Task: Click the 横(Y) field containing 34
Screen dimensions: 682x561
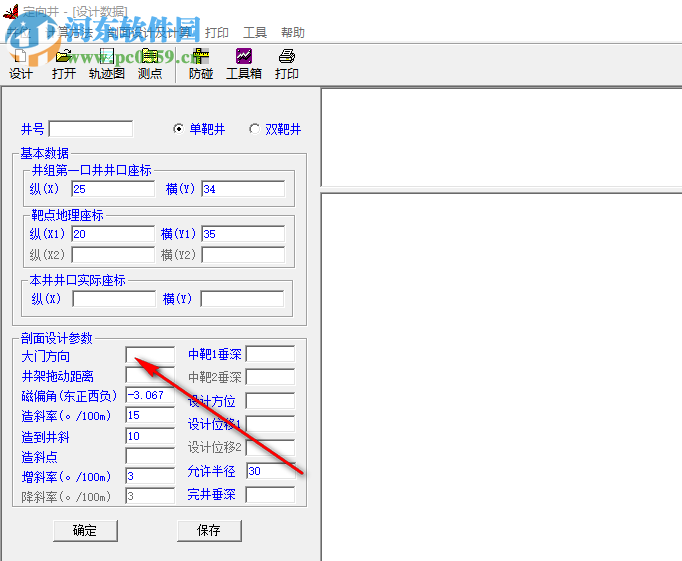Action: [243, 189]
